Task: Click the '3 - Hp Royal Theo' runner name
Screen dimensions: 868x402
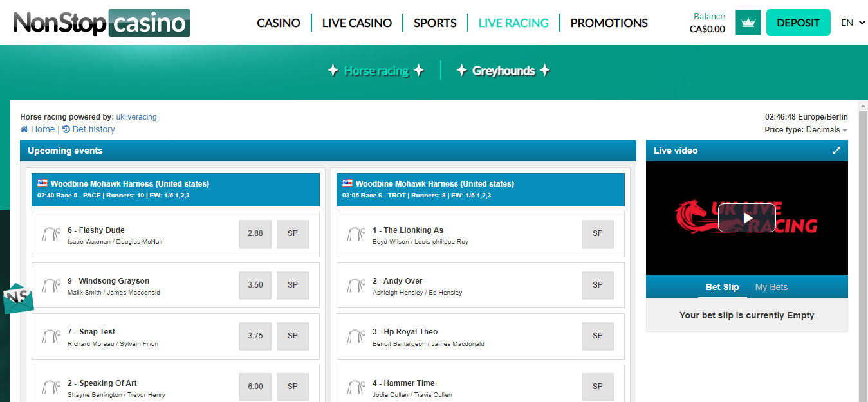Action: pos(405,332)
